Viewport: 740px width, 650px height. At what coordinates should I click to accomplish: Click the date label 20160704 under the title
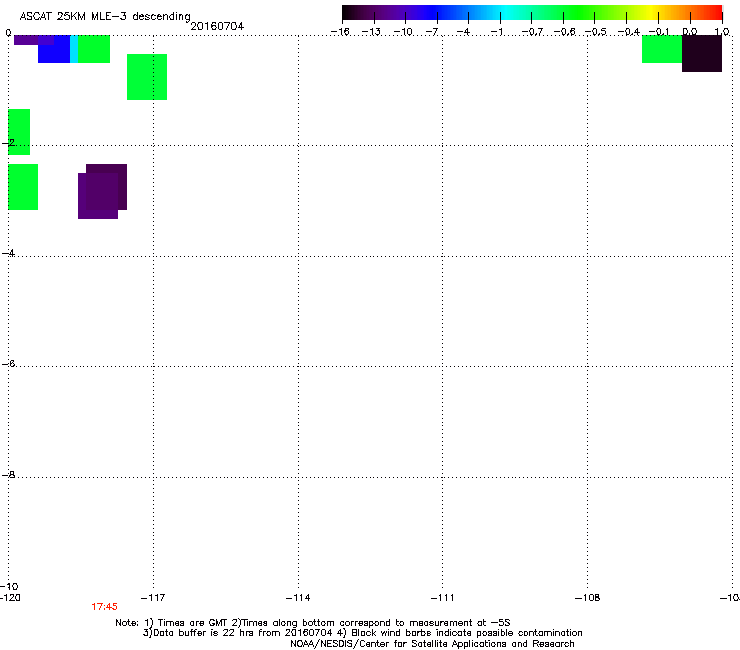click(x=217, y=26)
